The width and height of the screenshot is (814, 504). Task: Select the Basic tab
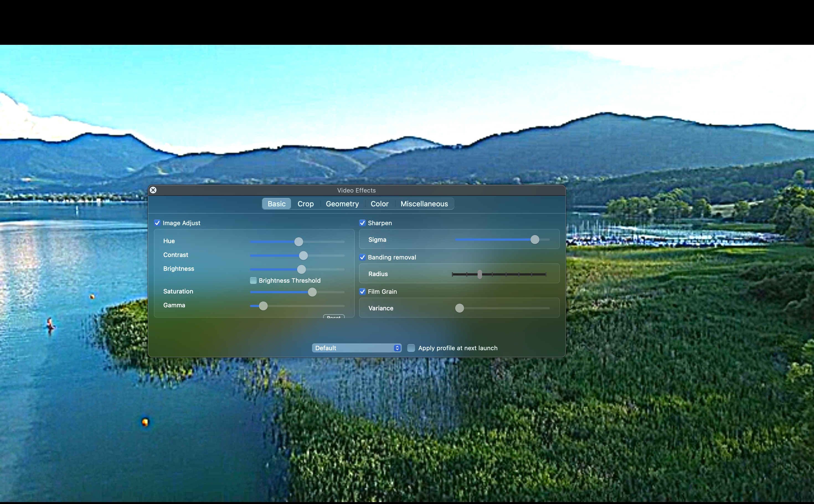(276, 204)
